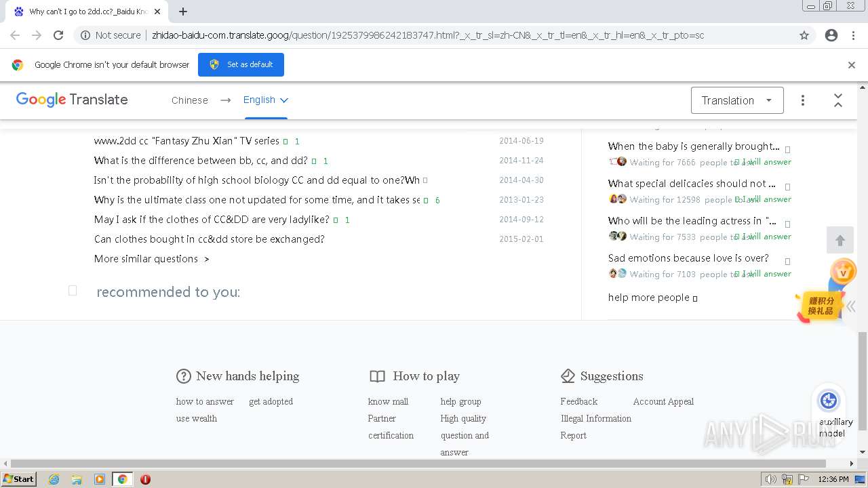The image size is (868, 488).
Task: Open 'Sad emotions because love is over' question
Action: [688, 258]
